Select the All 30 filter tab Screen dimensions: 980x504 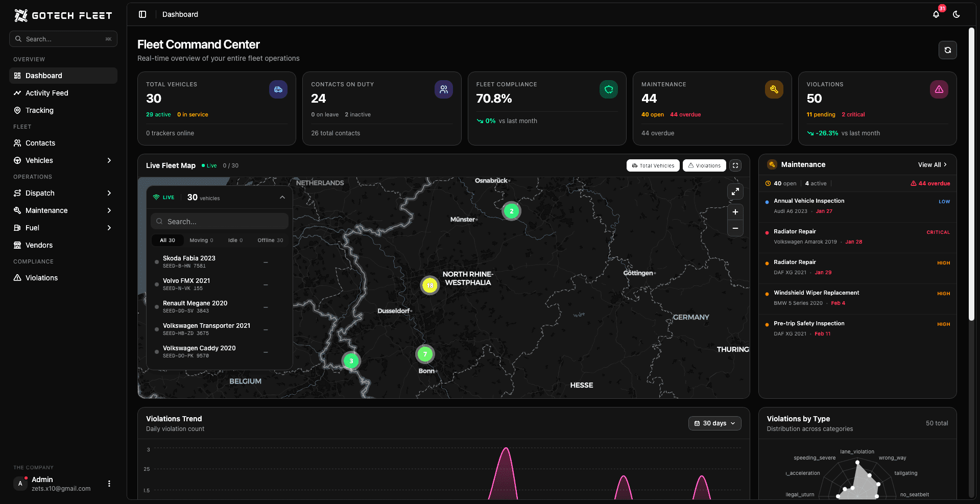tap(168, 240)
